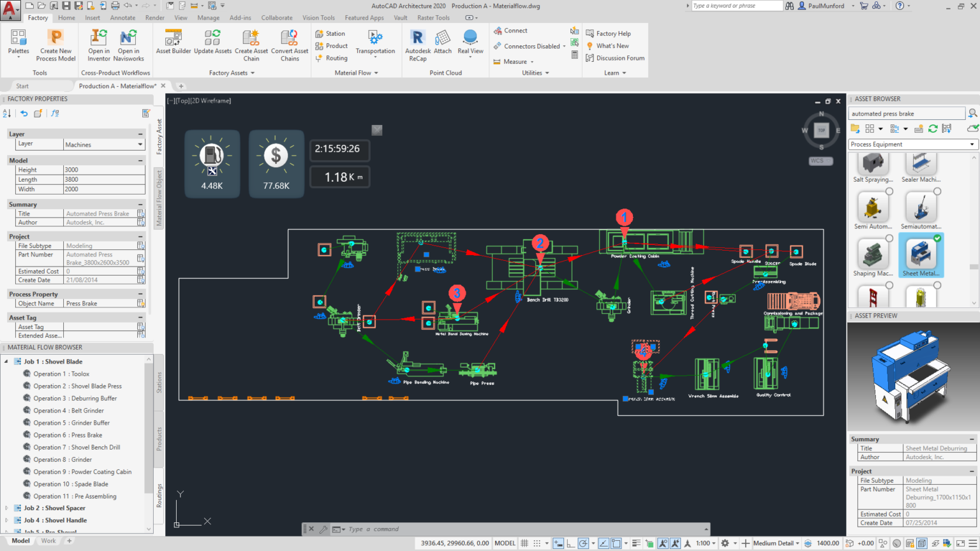Collapse Job 1 : Shovel Blade tree node
Image resolution: width=980 pixels, height=551 pixels.
7,362
